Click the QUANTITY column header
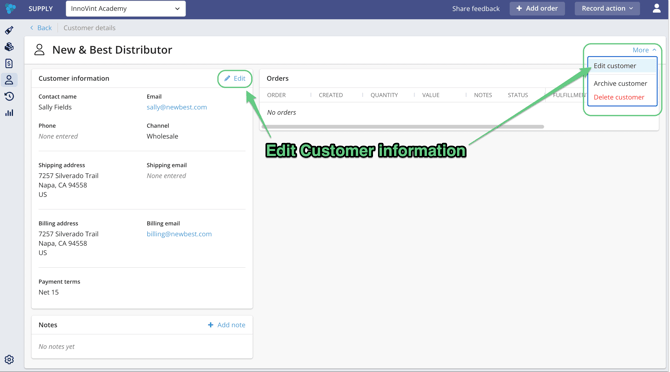 (x=384, y=95)
